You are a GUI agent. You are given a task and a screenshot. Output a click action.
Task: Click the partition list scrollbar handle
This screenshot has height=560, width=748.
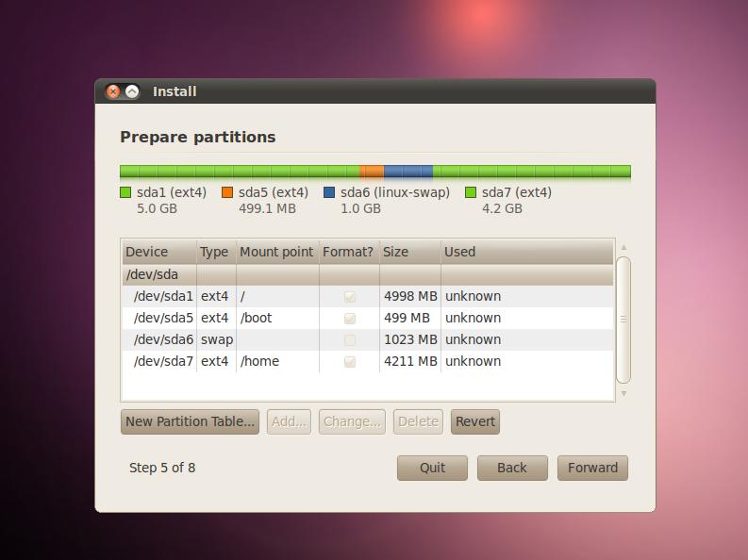pos(623,320)
